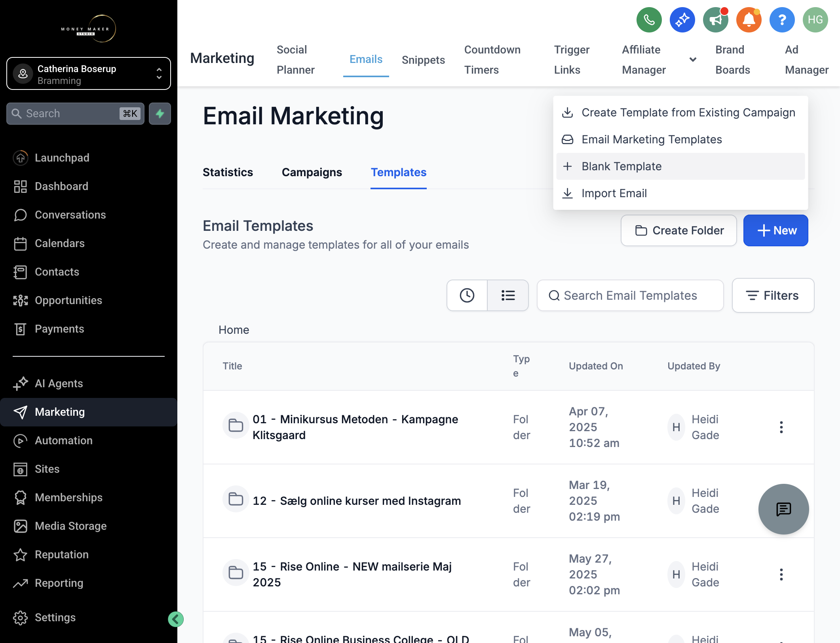The image size is (840, 643).
Task: Choose Email Marketing Templates option
Action: tap(680, 139)
